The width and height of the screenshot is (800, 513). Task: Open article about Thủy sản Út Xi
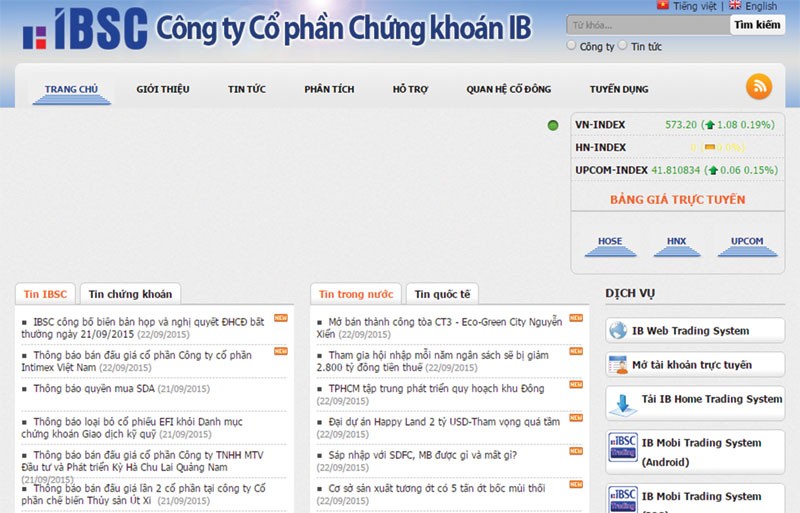click(143, 494)
